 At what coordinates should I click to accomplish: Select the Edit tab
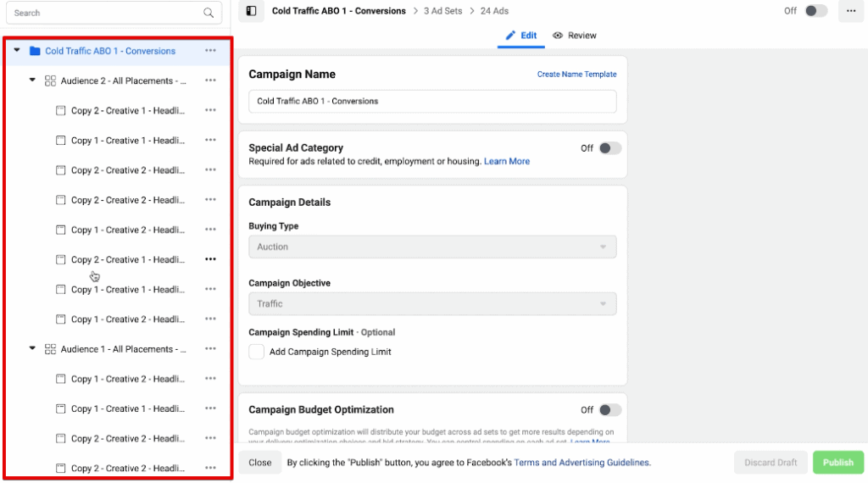click(x=521, y=36)
